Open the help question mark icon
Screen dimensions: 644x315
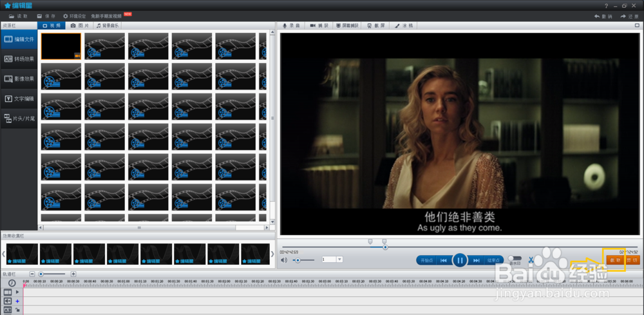(606, 6)
